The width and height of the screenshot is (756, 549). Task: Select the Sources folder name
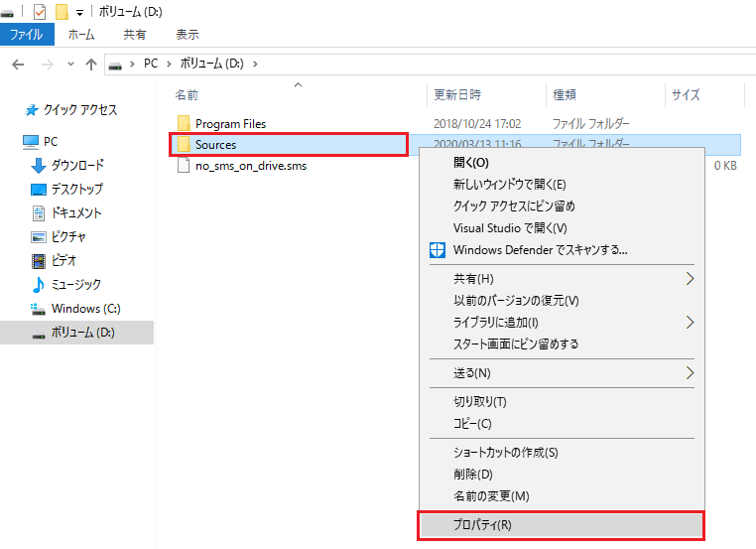(x=215, y=145)
